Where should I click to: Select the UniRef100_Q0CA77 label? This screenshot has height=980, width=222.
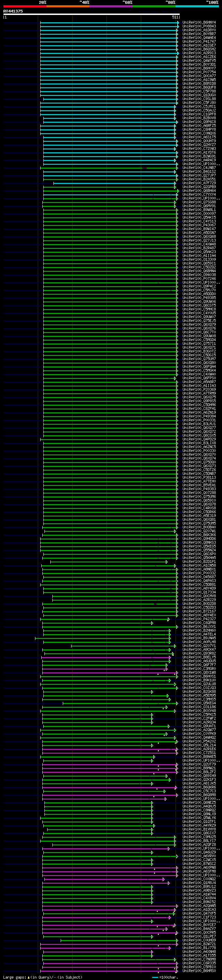pos(199,76)
